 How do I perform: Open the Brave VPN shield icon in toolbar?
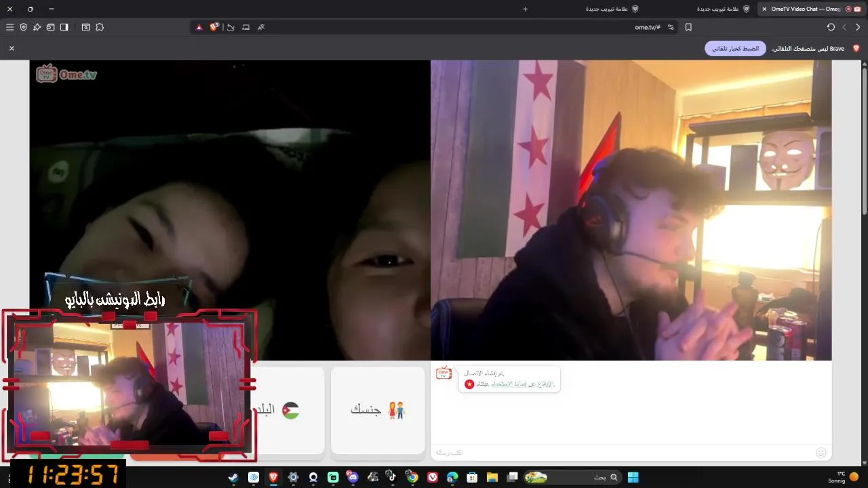[23, 27]
